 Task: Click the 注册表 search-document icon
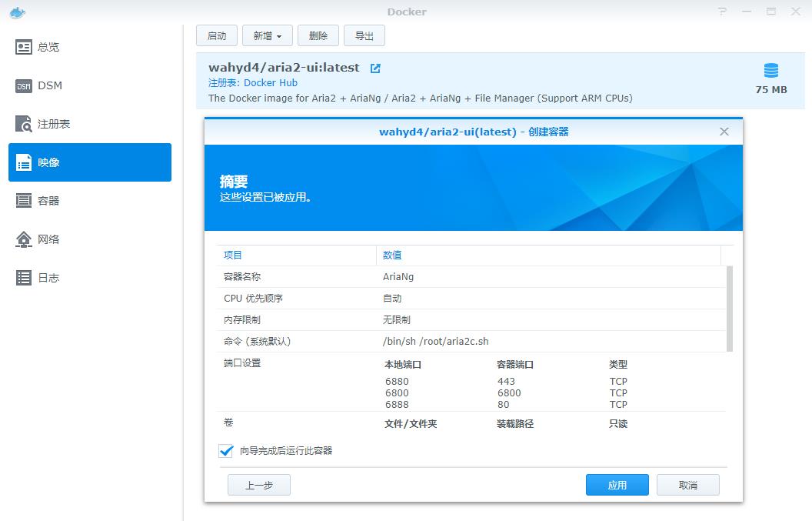[23, 124]
